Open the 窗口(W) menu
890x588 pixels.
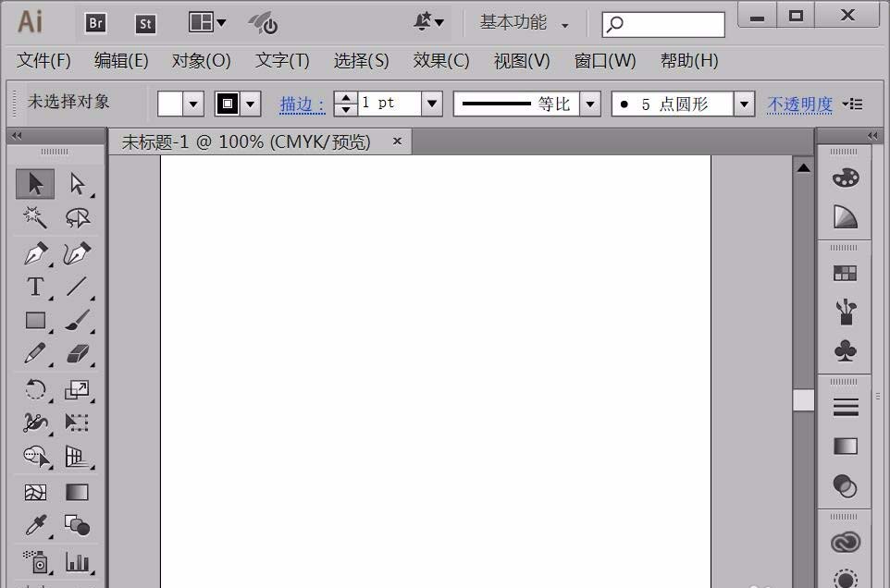tap(605, 60)
